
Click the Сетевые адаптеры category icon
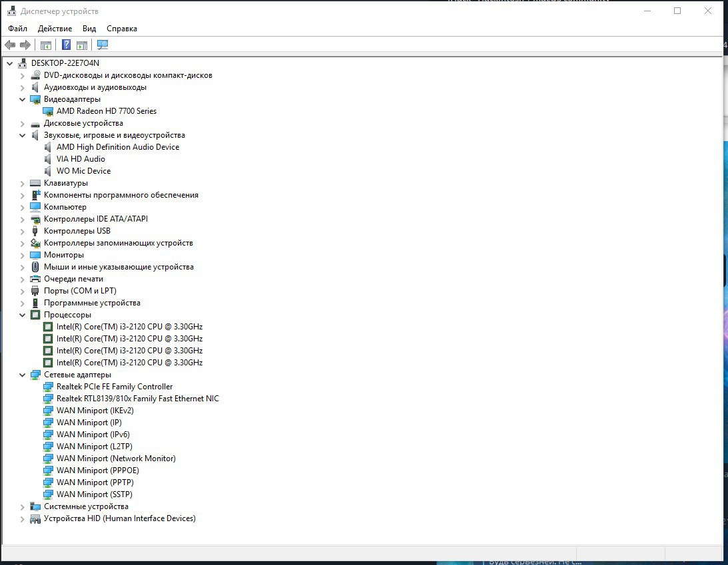(35, 375)
